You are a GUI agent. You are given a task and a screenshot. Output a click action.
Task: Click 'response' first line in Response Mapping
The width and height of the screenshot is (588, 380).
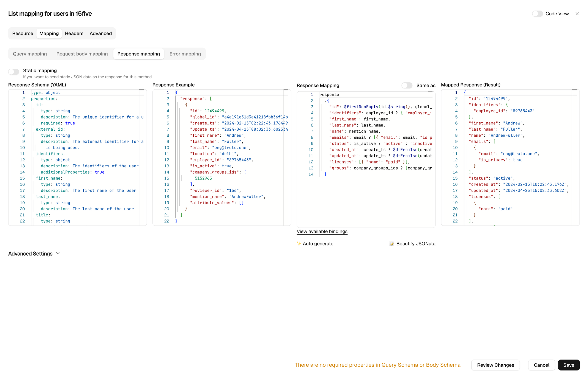pyautogui.click(x=329, y=95)
